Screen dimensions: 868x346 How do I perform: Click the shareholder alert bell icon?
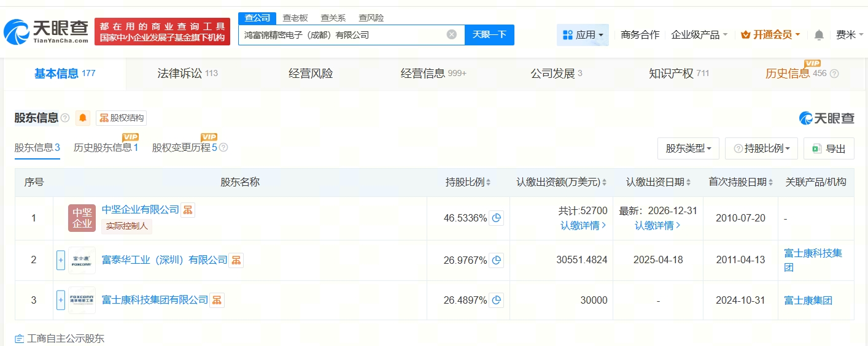tap(83, 118)
